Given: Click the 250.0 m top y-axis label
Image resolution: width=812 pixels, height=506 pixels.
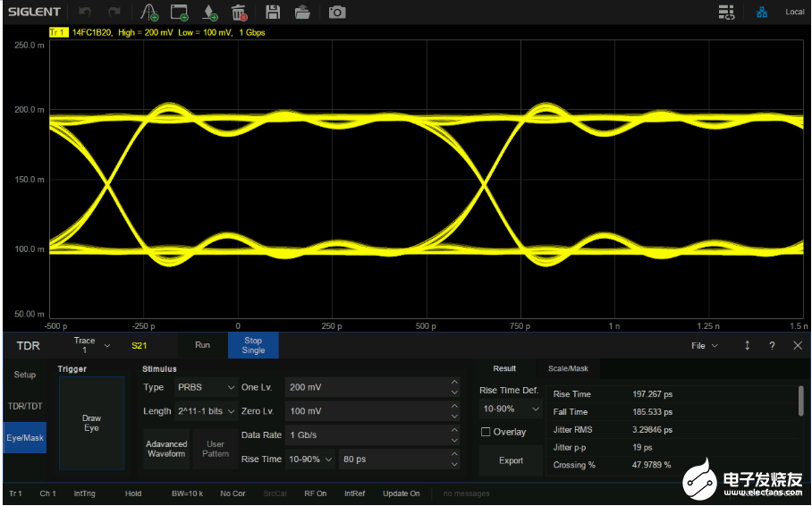Looking at the screenshot, I should point(30,45).
